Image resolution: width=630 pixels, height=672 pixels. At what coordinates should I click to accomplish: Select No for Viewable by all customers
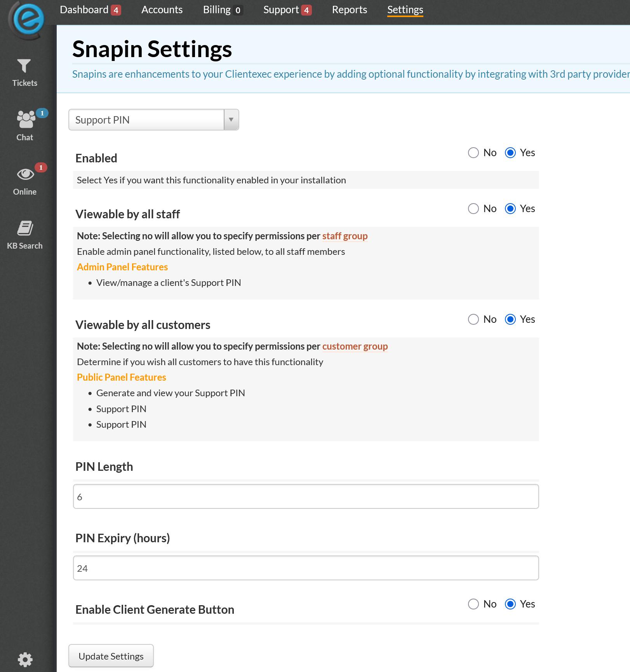[473, 319]
